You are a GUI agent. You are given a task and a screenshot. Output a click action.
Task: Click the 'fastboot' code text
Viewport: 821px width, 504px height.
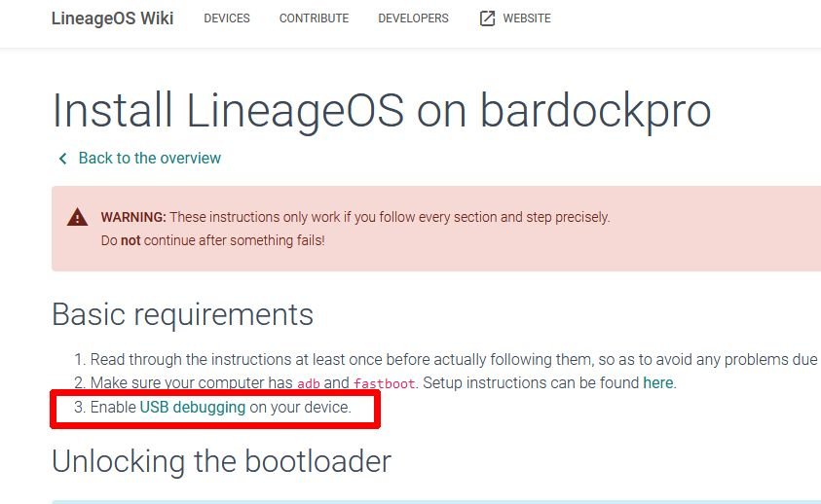pyautogui.click(x=384, y=383)
